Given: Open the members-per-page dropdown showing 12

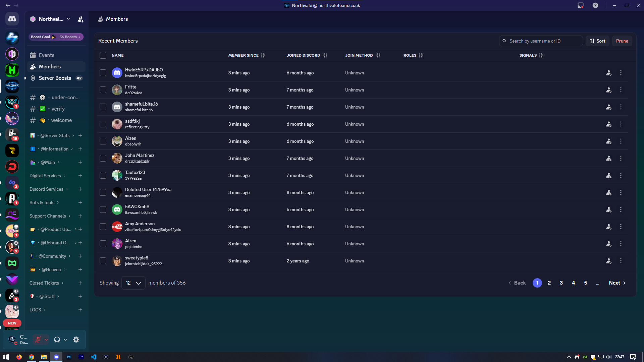Looking at the screenshot, I should click(x=133, y=283).
